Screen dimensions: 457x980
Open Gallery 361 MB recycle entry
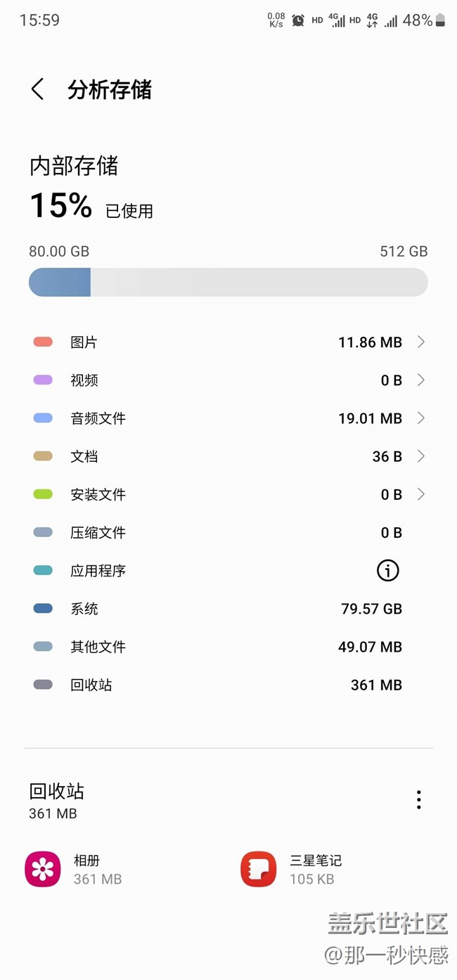point(97,870)
